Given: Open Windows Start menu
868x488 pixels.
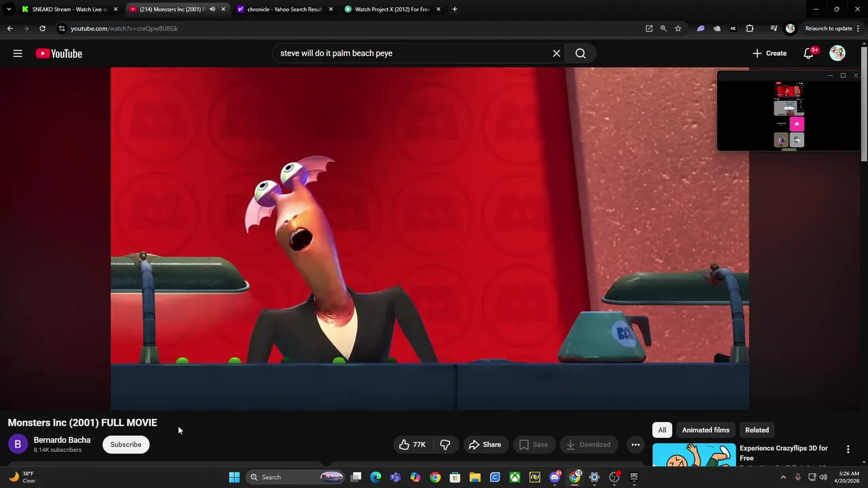Looking at the screenshot, I should [234, 477].
